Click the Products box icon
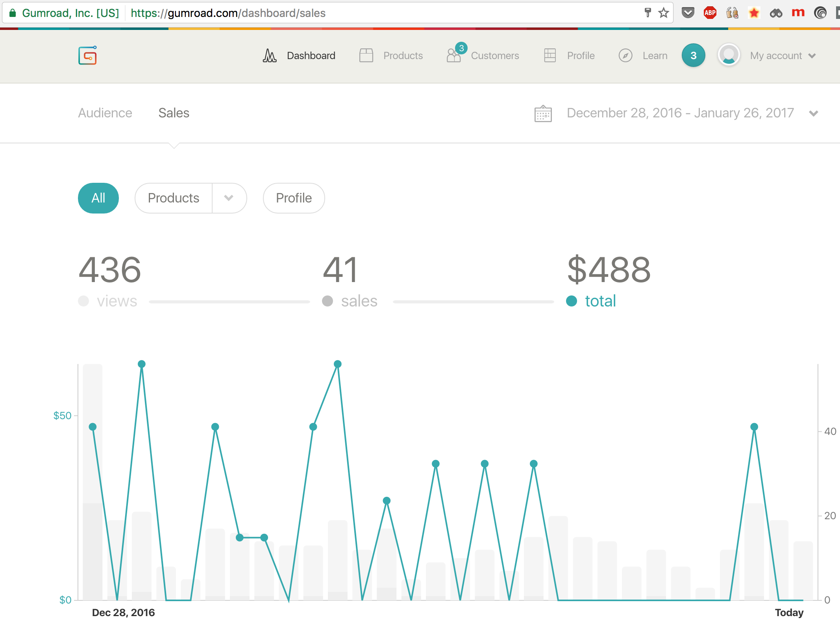840x624 pixels. (x=366, y=56)
